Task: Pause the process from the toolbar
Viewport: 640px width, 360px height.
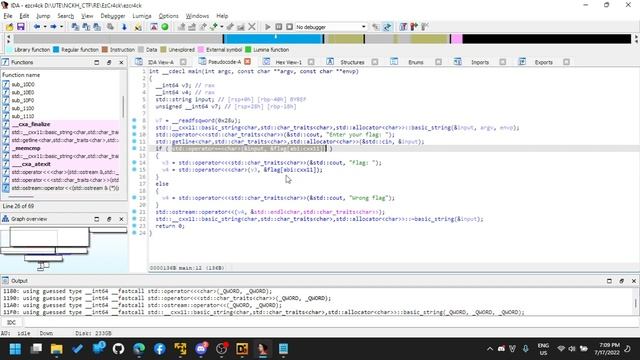Action: point(278,27)
